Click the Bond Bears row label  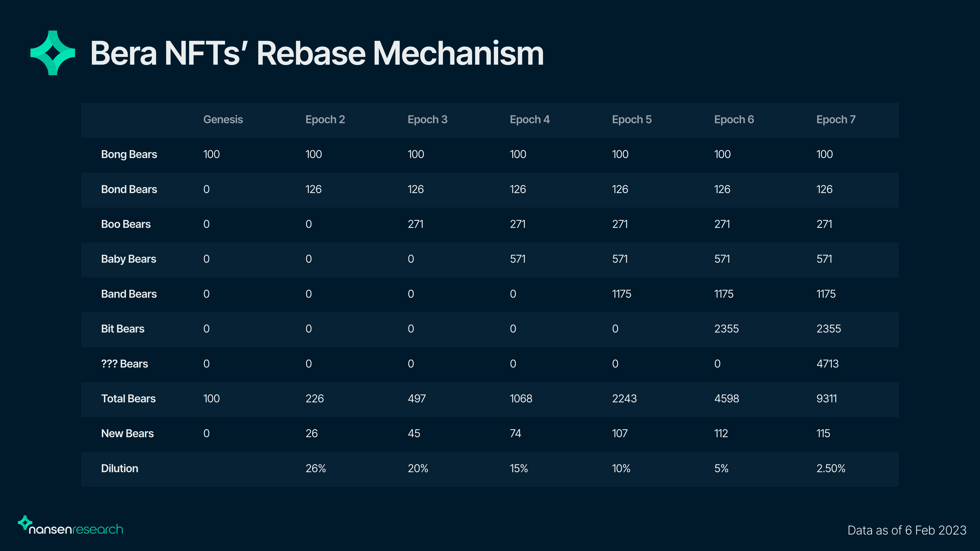[129, 189]
